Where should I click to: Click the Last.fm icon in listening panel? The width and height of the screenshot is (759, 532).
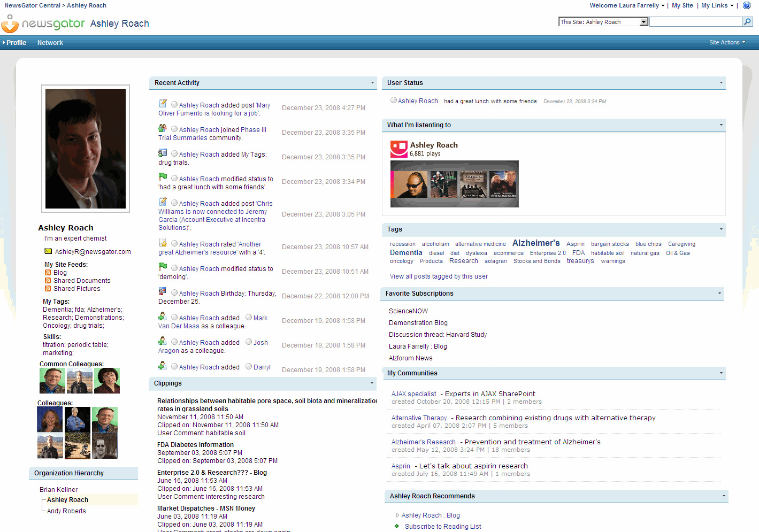pyautogui.click(x=398, y=149)
